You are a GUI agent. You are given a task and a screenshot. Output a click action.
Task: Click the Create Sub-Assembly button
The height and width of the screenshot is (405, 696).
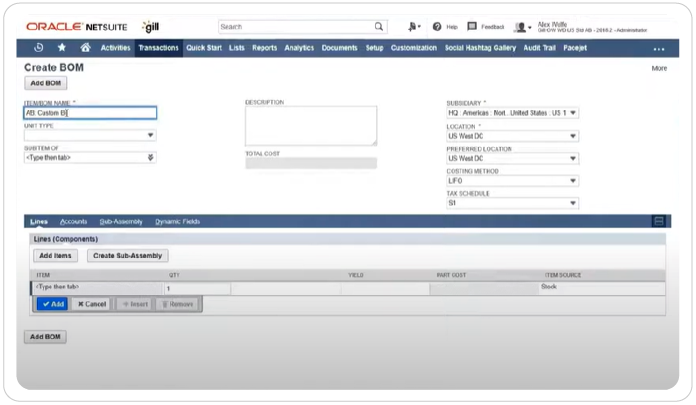click(127, 256)
